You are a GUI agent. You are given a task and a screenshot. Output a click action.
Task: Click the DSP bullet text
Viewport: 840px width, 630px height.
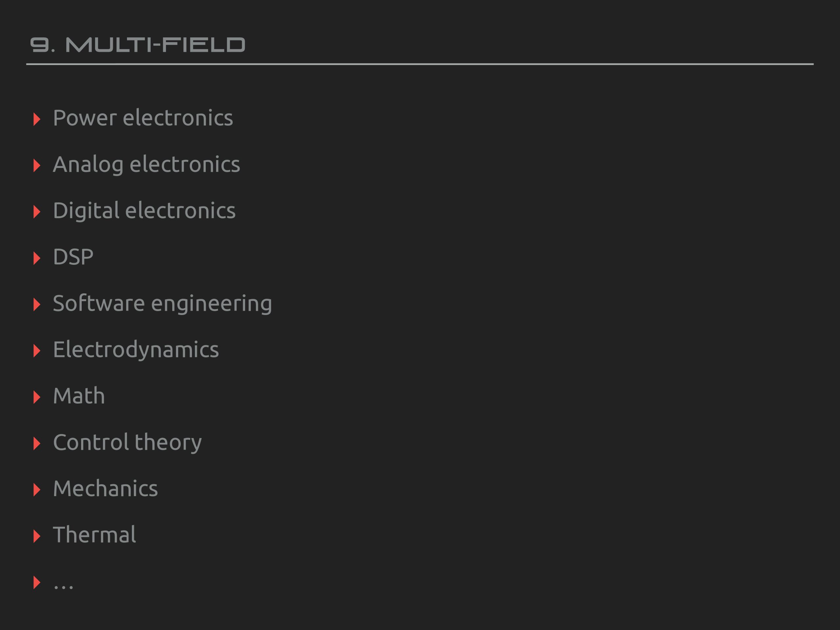pos(73,257)
